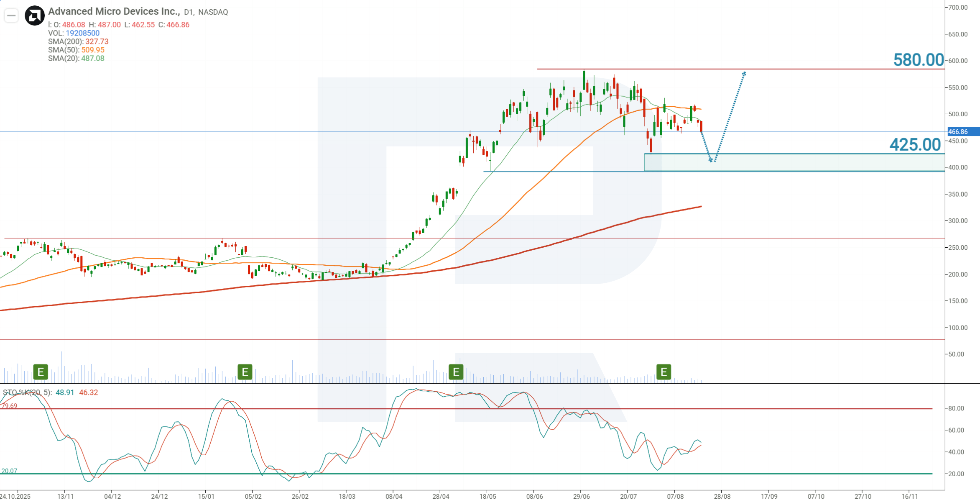This screenshot has height=500, width=980.
Task: Click the '08/04' date axis label
Action: pyautogui.click(x=394, y=496)
